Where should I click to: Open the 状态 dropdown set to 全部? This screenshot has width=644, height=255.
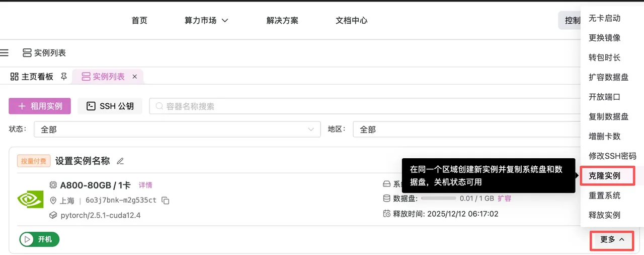177,130
